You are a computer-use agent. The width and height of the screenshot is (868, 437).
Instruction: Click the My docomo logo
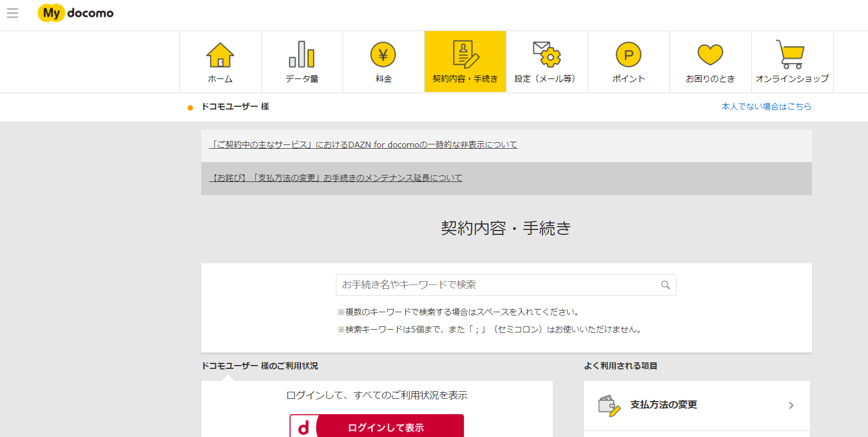tap(76, 13)
